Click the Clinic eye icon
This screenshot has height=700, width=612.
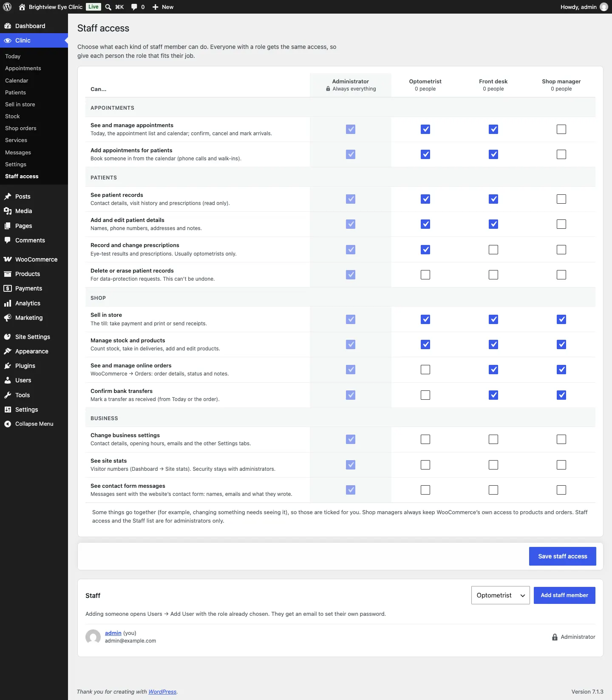click(x=8, y=40)
